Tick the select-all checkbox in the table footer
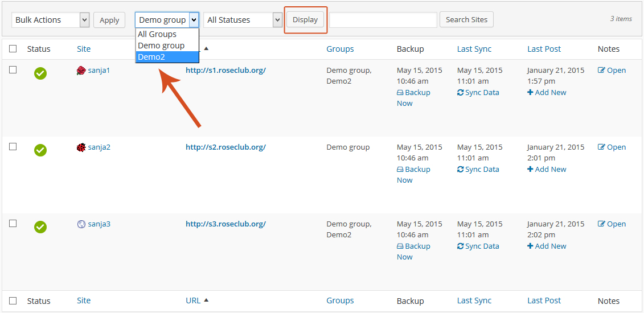644x313 pixels. [x=13, y=300]
